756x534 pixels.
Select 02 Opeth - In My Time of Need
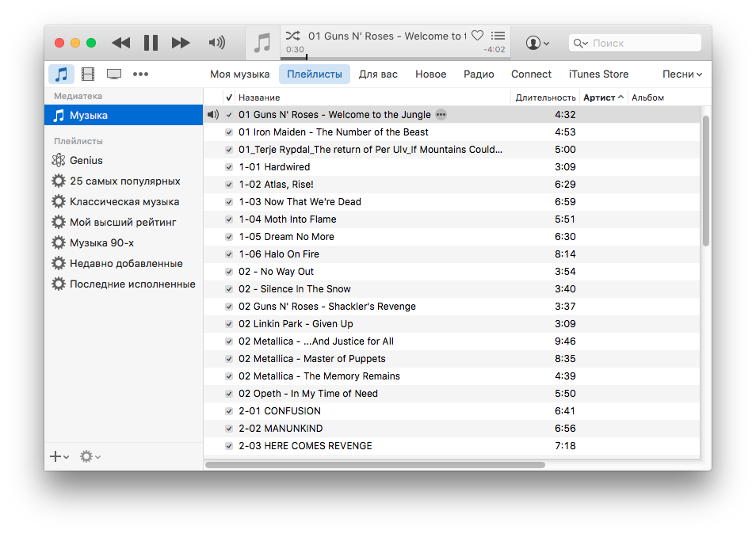coord(452,394)
